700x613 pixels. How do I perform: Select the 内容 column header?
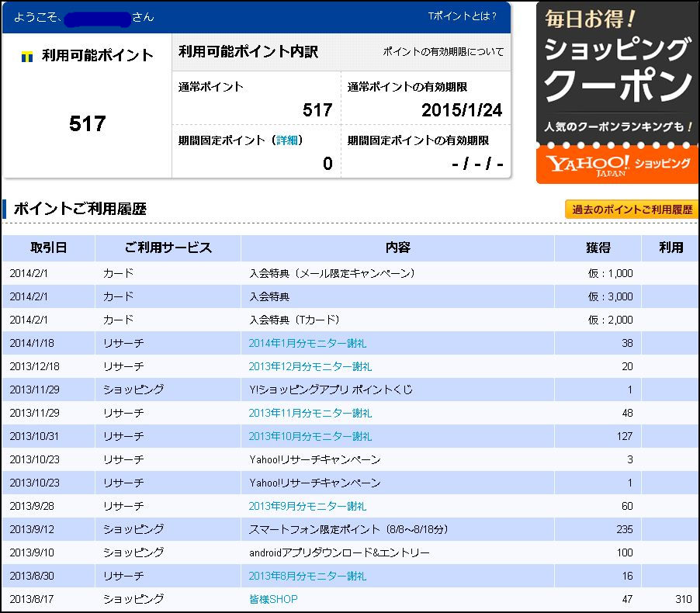pos(397,248)
